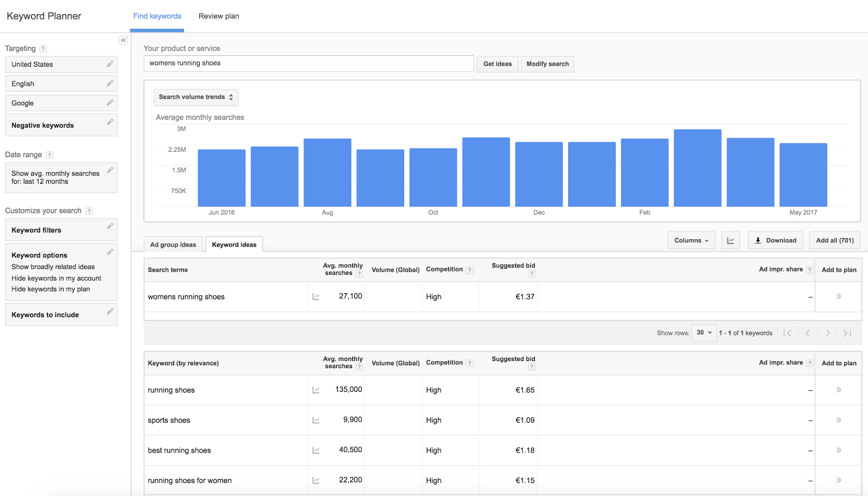Collapse the left sidebar panel
868x496 pixels.
123,41
